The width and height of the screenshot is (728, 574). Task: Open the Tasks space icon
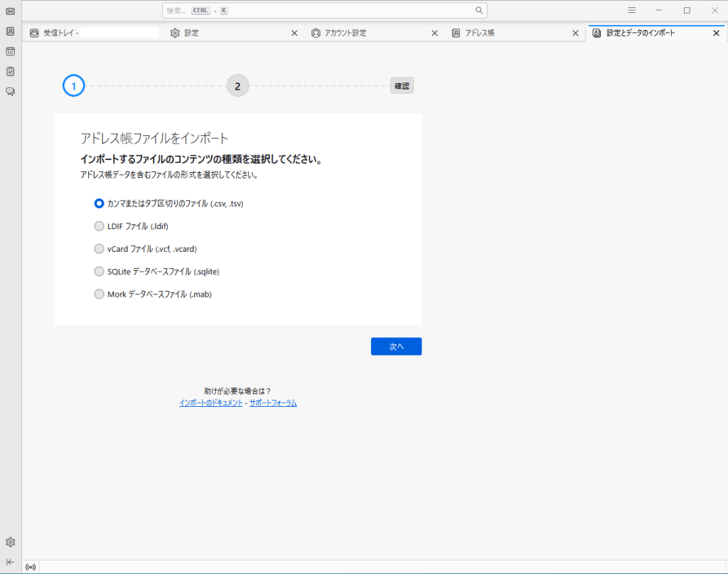pos(10,71)
